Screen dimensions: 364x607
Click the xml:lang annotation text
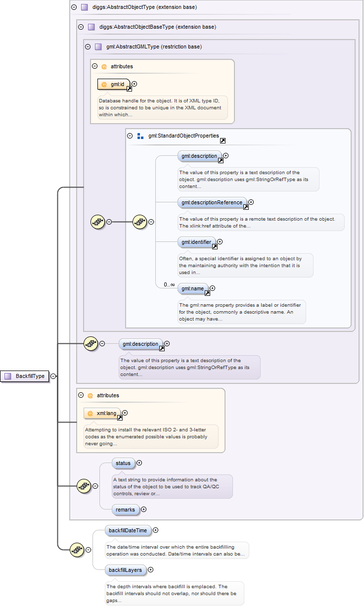(x=146, y=437)
